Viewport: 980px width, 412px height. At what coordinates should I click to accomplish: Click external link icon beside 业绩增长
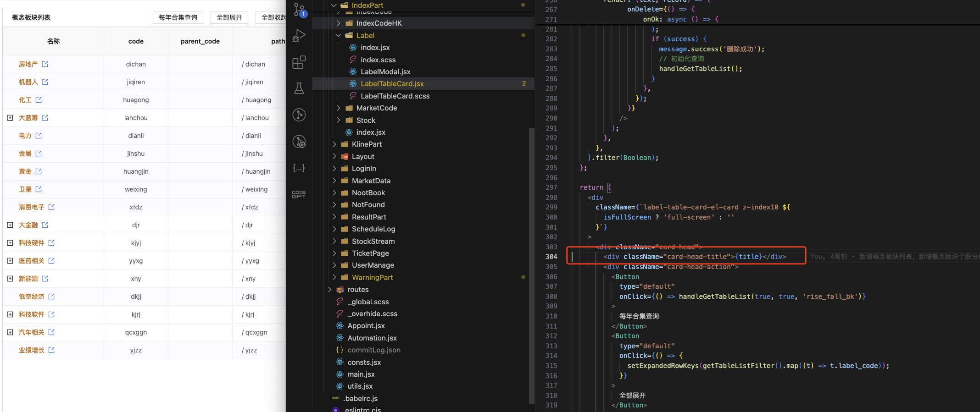(x=51, y=350)
